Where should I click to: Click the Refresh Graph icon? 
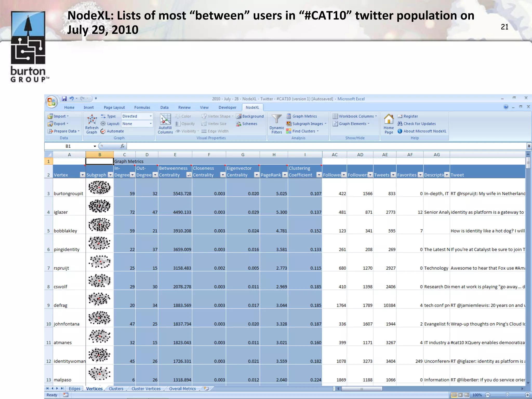92,120
